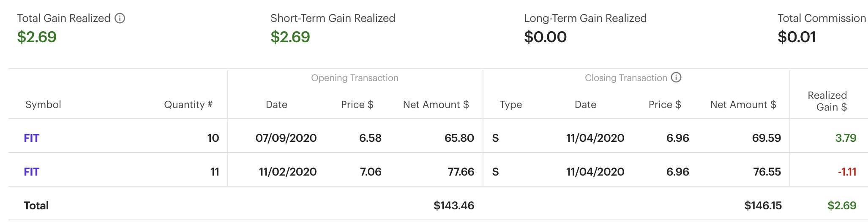Image resolution: width=868 pixels, height=222 pixels.
Task: Select the 3.79 realized gain cell
Action: (x=846, y=138)
